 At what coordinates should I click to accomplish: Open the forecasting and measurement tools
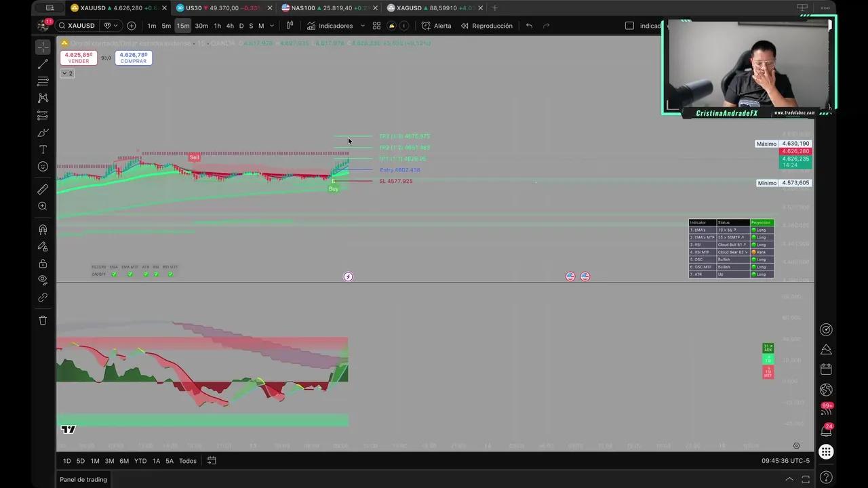(x=43, y=115)
